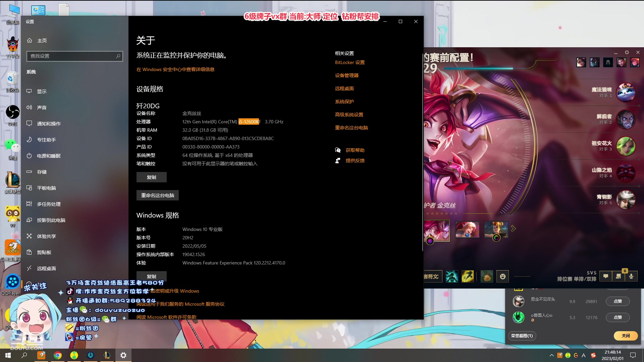Open the 显示 (Display) settings page
Image resolution: width=644 pixels, height=362 pixels.
(x=74, y=92)
